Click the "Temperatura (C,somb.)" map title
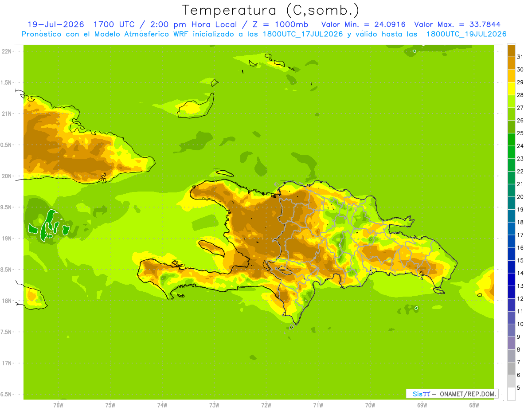The width and height of the screenshot is (532, 411). point(271,10)
